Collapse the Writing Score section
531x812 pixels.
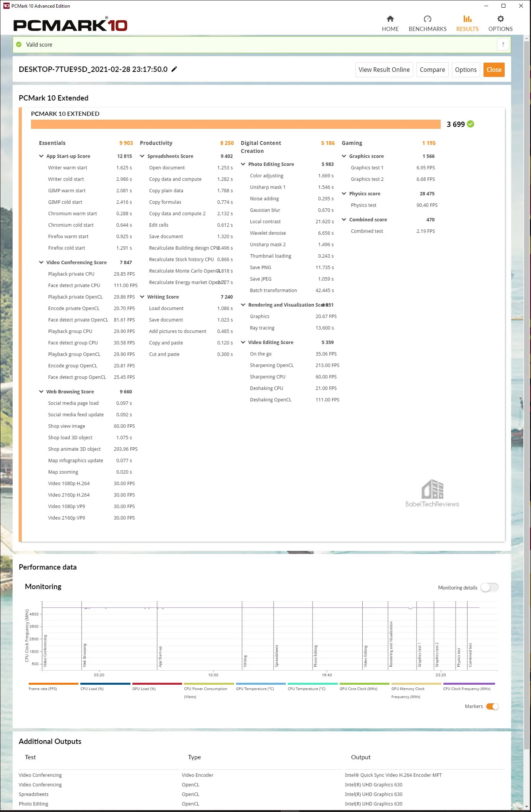pyautogui.click(x=142, y=297)
